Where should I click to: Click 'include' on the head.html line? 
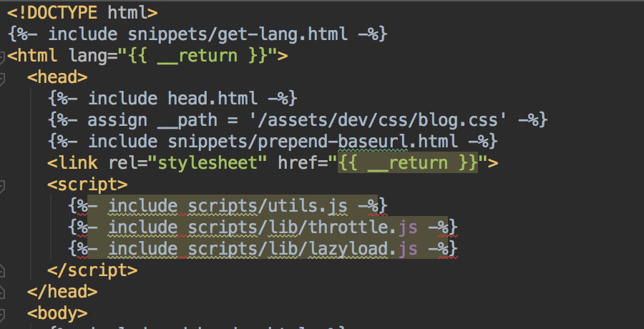[123, 99]
